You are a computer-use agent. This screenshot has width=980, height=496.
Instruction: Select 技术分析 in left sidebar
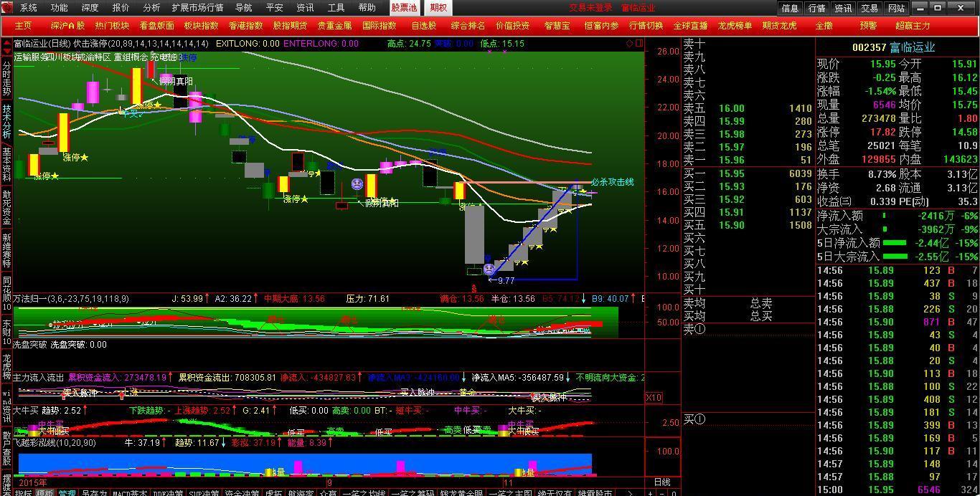[x=6, y=121]
